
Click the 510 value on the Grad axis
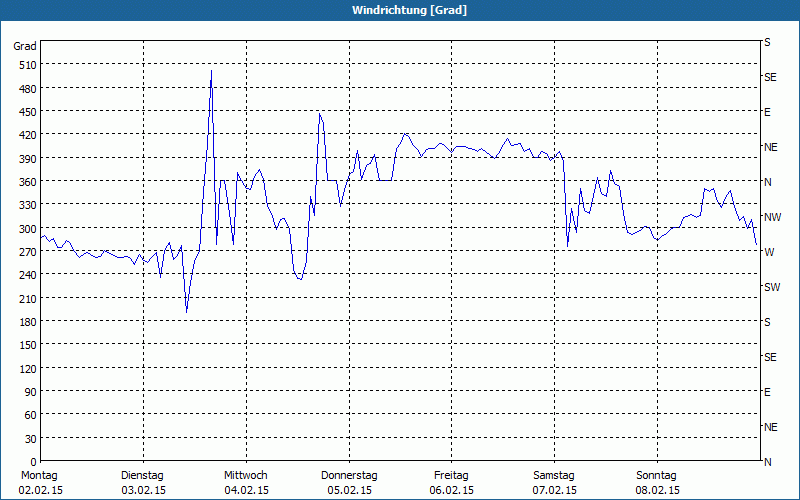(x=29, y=65)
